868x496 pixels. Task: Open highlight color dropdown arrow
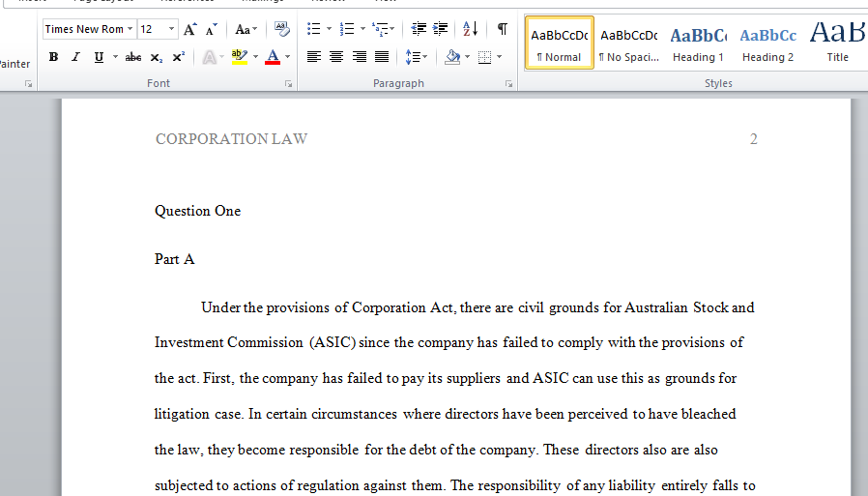(255, 56)
